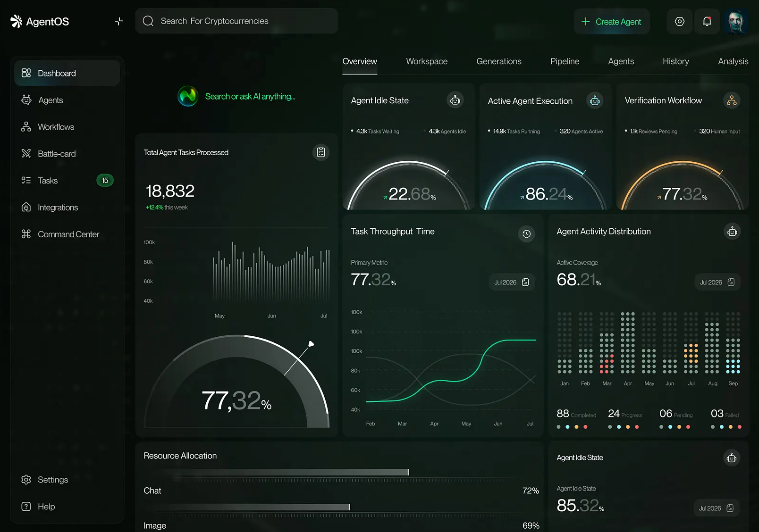Collapse the sidebar using the header toggle icon
The height and width of the screenshot is (532, 759).
119,21
